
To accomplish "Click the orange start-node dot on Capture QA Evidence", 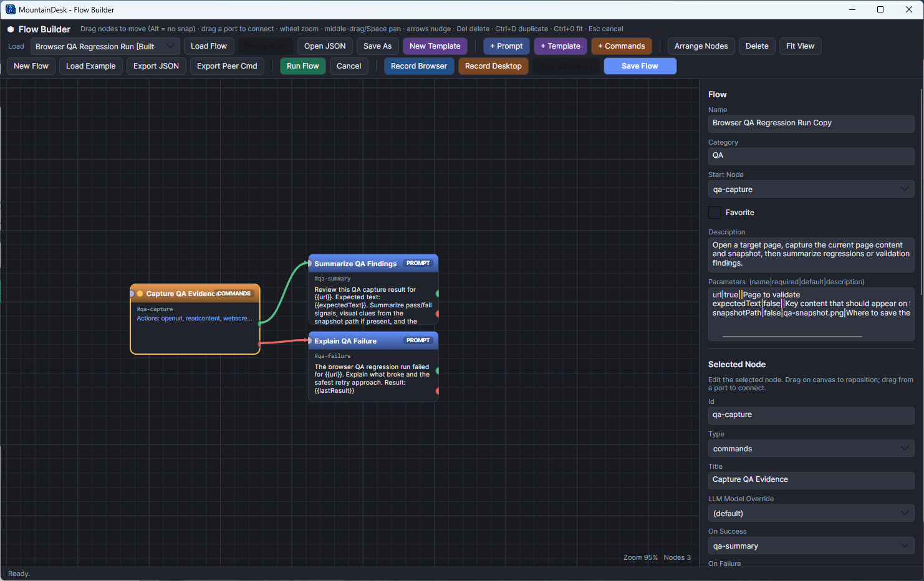I will [x=140, y=294].
